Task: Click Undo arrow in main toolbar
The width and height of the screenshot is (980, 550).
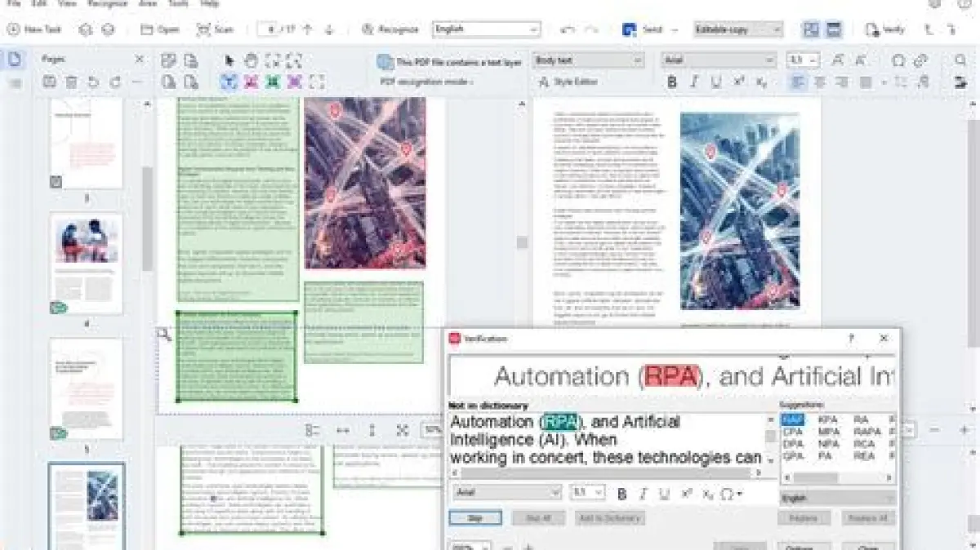Action: (568, 29)
